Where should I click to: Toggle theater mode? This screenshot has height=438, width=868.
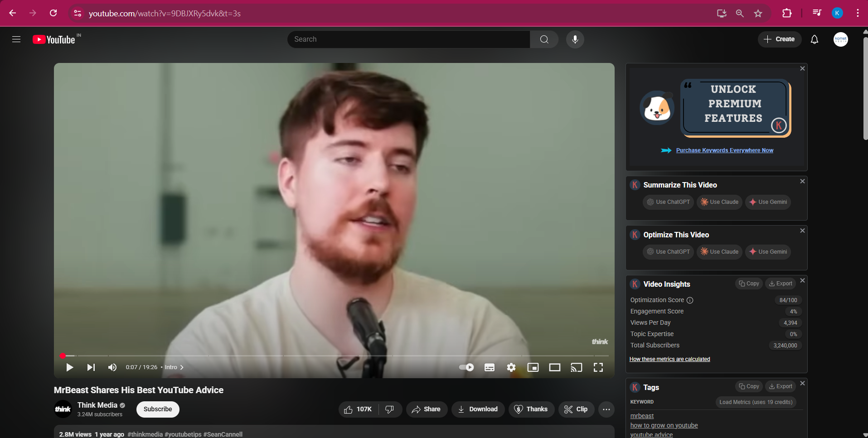(555, 367)
